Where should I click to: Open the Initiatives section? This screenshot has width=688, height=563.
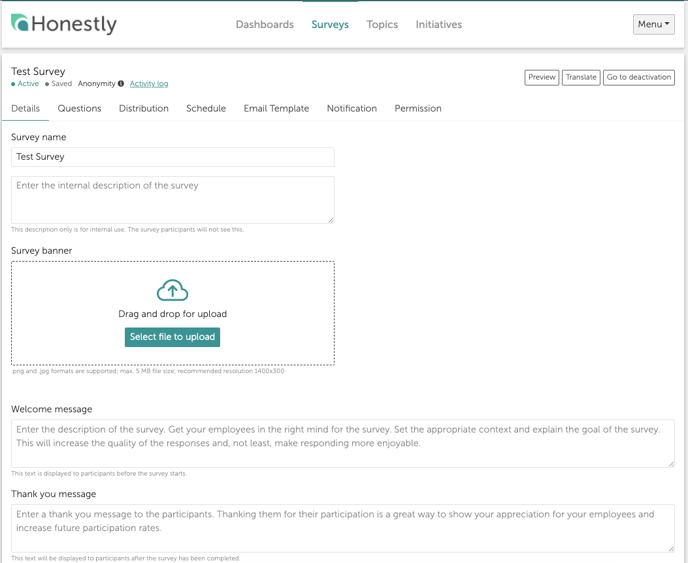coord(439,25)
